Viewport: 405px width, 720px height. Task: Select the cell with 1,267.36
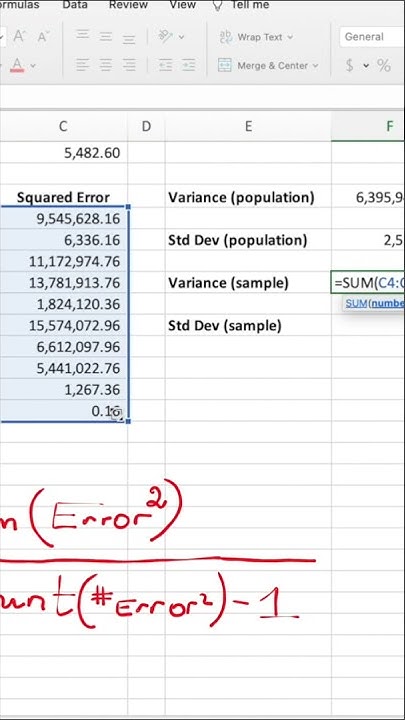(63, 389)
